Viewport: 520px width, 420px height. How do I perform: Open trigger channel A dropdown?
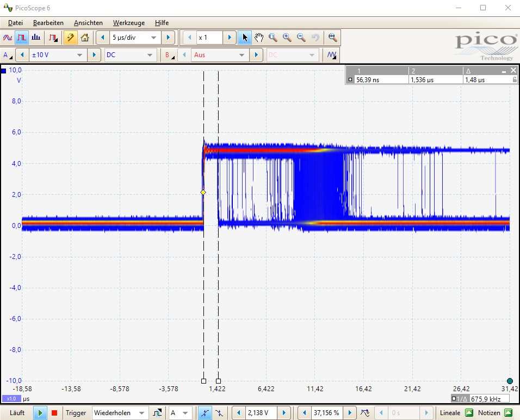pyautogui.click(x=180, y=413)
